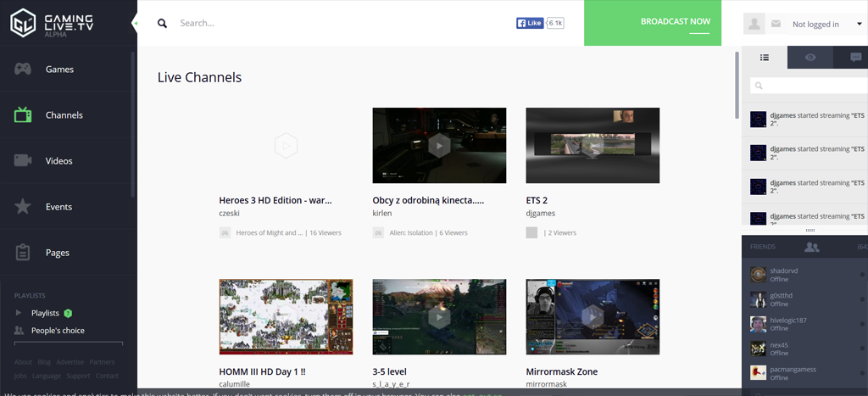
Task: Open the Partners footer link
Action: point(102,362)
